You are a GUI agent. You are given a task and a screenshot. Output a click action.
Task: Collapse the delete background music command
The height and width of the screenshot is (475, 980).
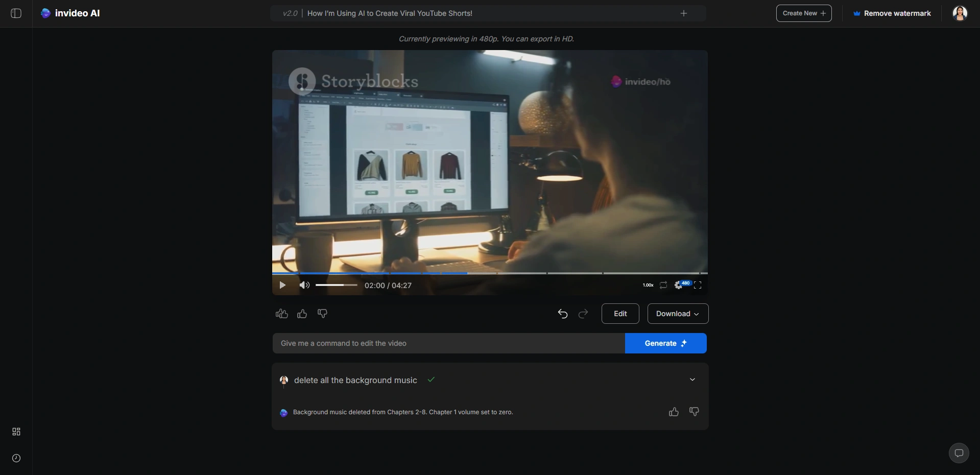692,379
